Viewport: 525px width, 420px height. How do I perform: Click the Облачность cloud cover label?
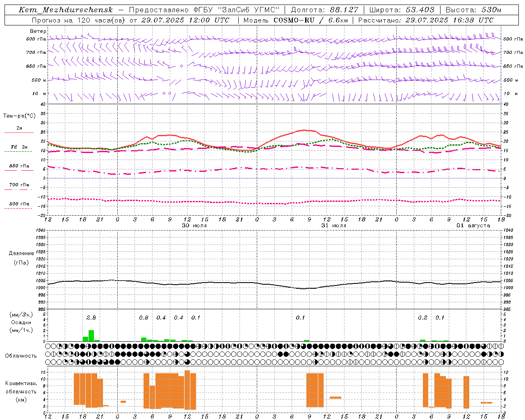(x=21, y=356)
